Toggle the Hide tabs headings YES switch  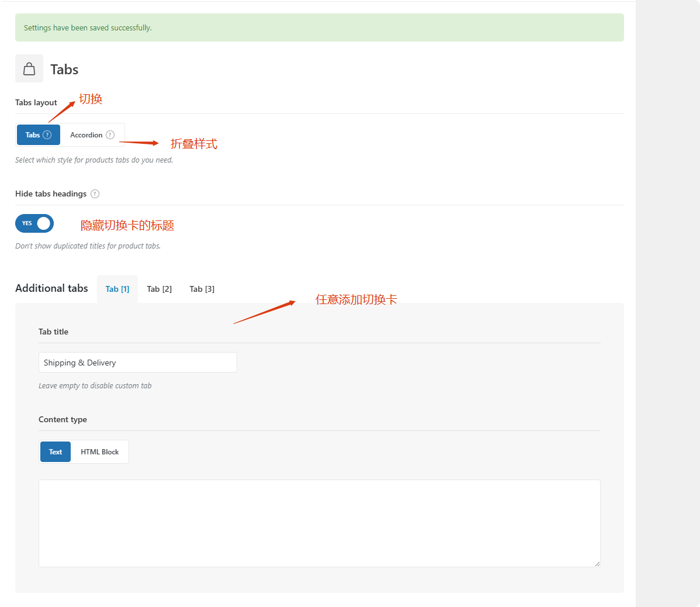point(34,223)
